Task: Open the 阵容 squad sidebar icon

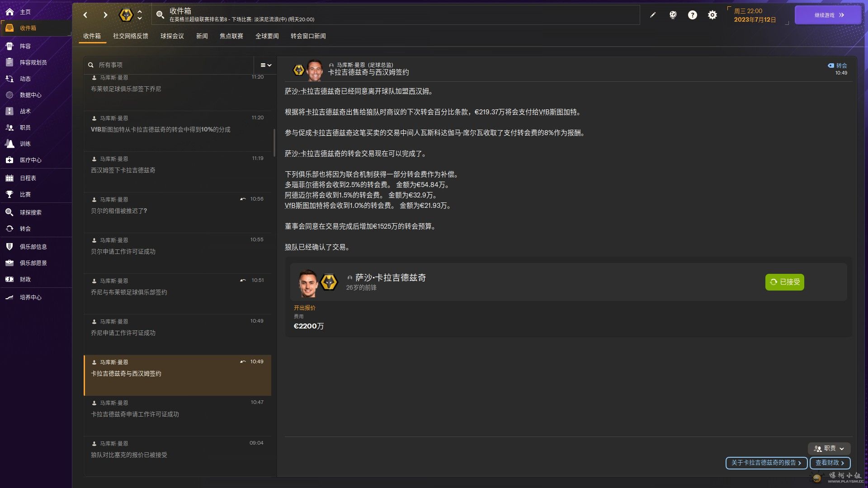Action: pyautogui.click(x=9, y=46)
